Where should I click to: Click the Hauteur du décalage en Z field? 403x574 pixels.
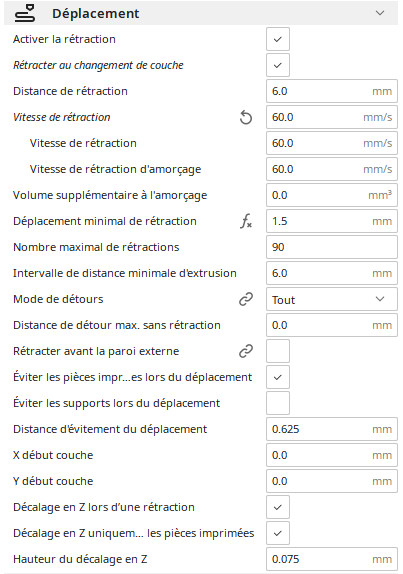pos(332,559)
